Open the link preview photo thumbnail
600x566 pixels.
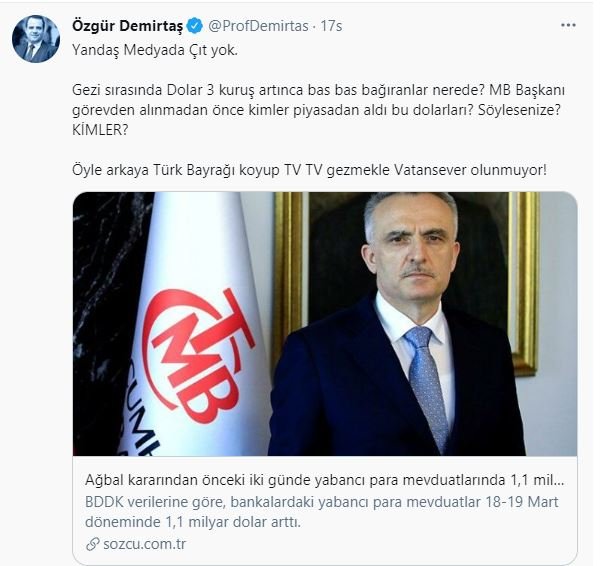(324, 324)
